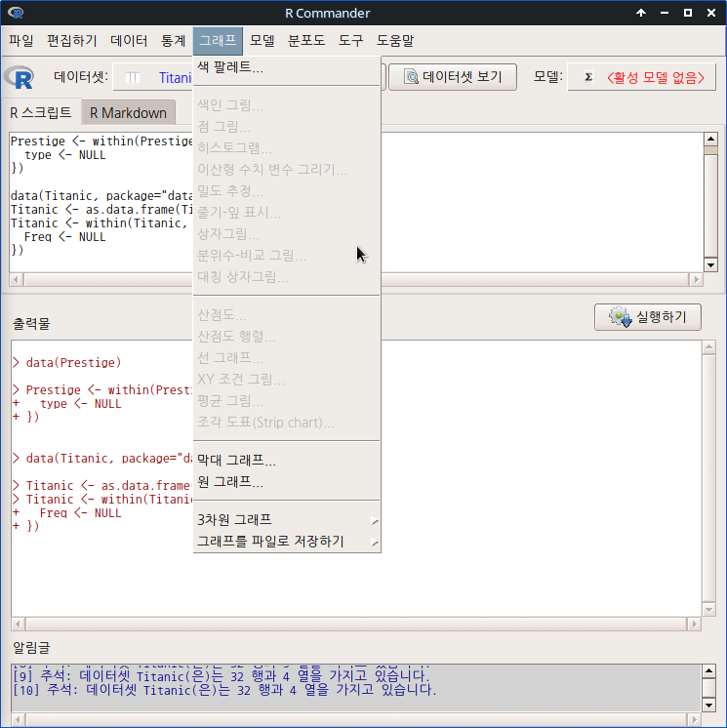
Task: Click the message line numbered [10]
Action: tap(224, 690)
